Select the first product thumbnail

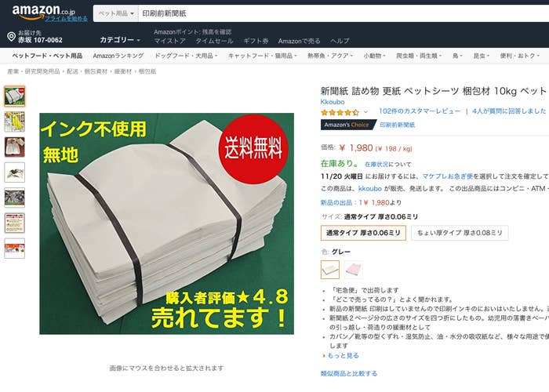tap(15, 96)
